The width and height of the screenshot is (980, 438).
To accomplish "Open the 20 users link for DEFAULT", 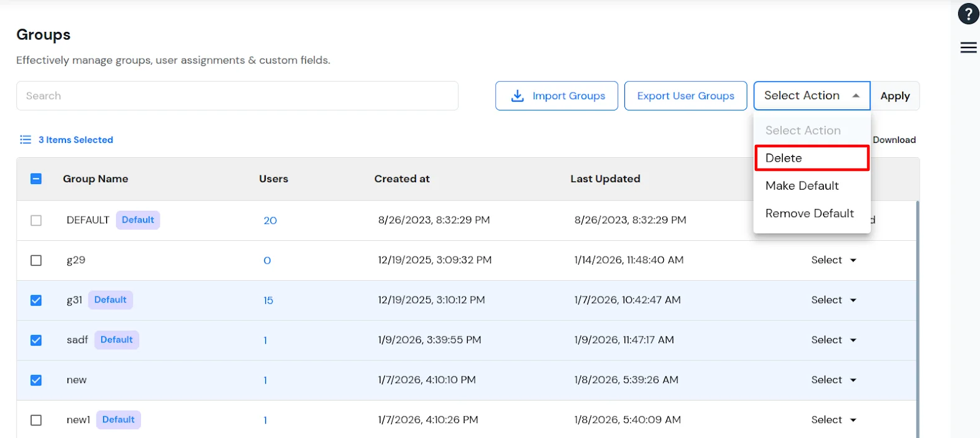I will [270, 220].
